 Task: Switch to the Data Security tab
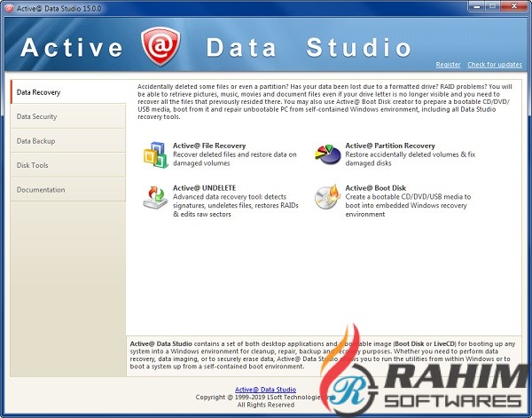click(68, 116)
